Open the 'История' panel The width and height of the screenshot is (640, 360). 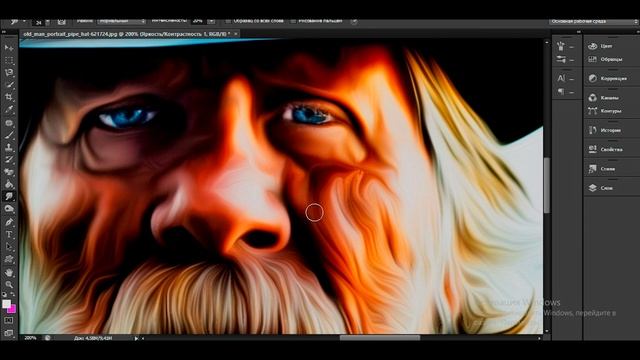click(x=611, y=130)
